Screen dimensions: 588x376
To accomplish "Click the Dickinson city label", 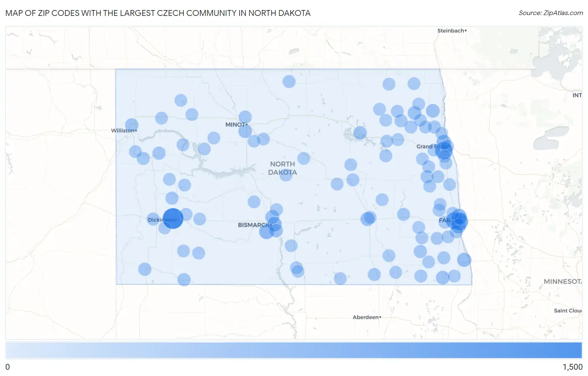I will click(x=162, y=220).
